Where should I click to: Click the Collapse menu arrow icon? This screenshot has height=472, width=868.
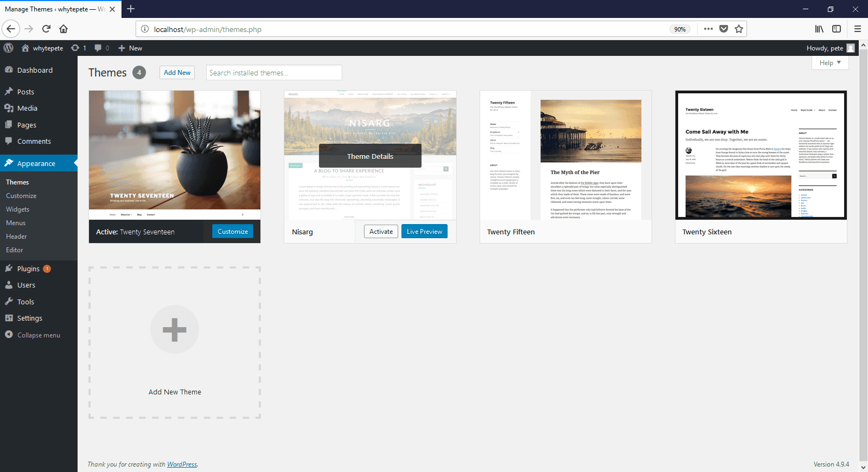coord(9,335)
